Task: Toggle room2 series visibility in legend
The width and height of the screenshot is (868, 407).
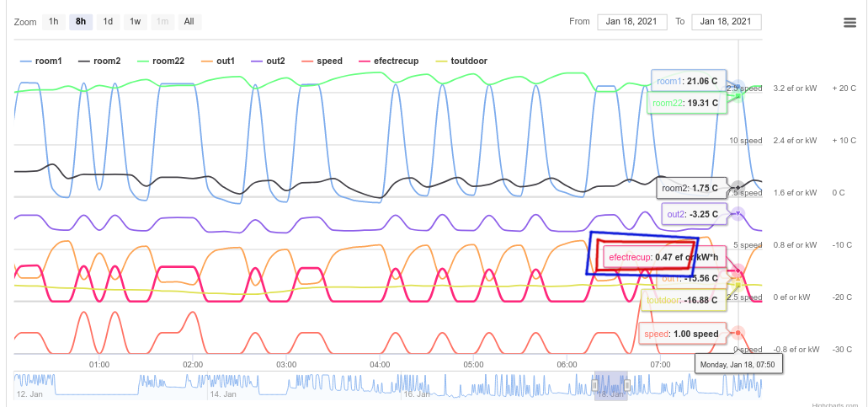Action: coord(99,61)
